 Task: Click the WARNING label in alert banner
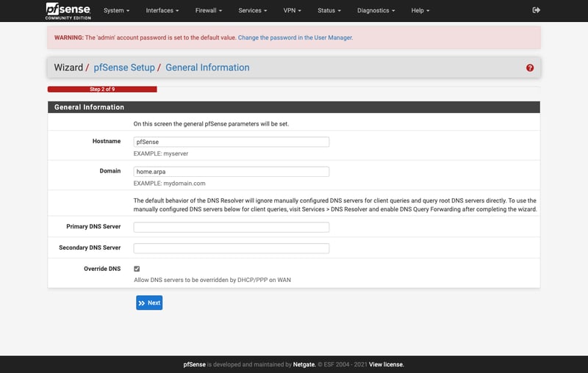(69, 37)
